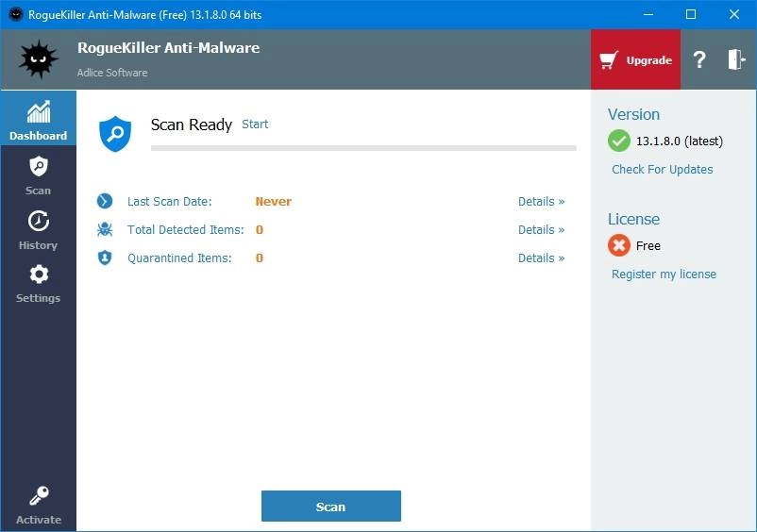The height and width of the screenshot is (532, 757).
Task: Open Details for Total Detected Items
Action: [541, 229]
